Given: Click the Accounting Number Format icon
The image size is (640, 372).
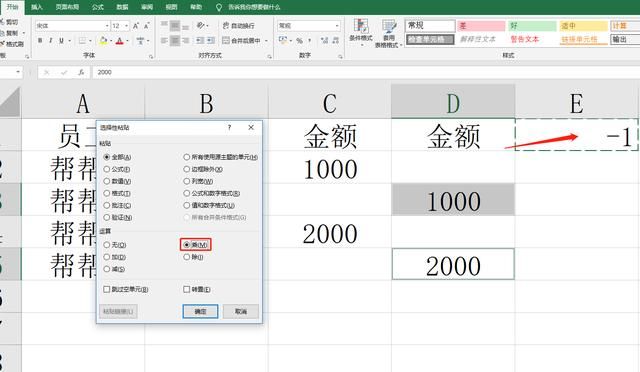Looking at the screenshot, I should (x=282, y=40).
